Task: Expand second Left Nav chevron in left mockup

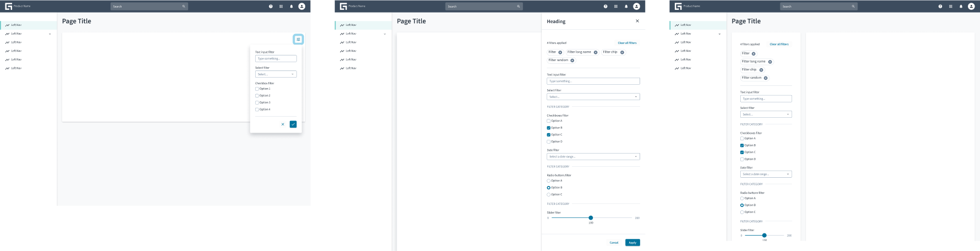Action: tap(50, 34)
